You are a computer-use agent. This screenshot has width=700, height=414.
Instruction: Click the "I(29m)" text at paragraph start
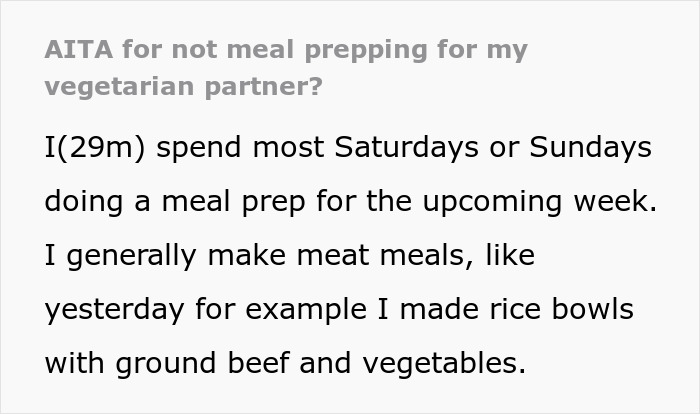(95, 148)
